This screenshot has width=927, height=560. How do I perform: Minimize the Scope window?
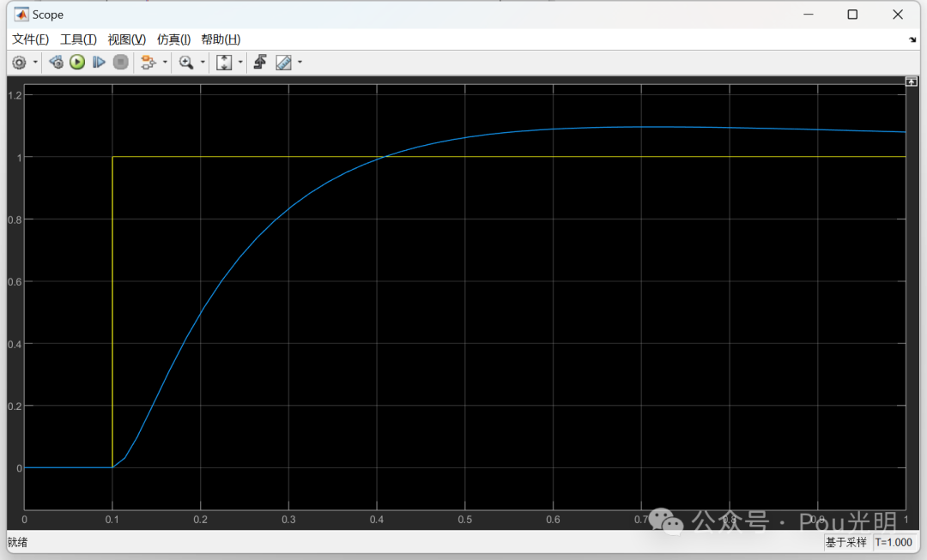coord(809,15)
